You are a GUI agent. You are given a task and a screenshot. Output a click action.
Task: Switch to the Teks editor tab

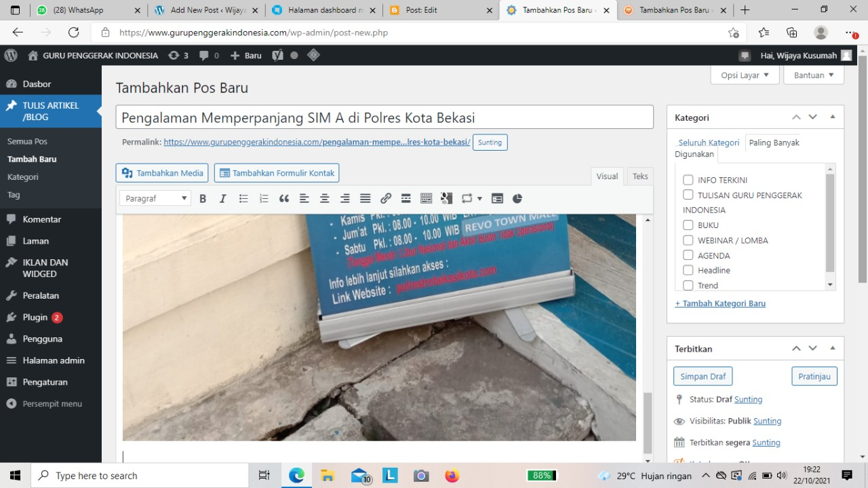pyautogui.click(x=640, y=176)
